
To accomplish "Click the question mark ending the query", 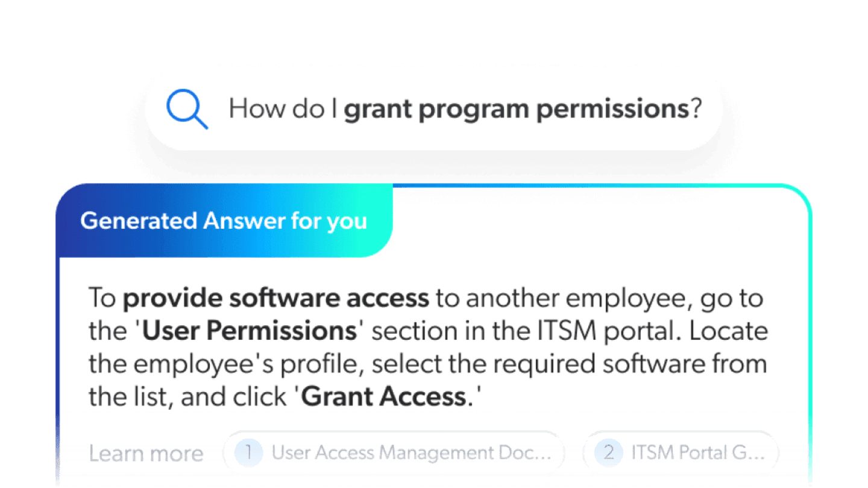I will click(696, 110).
